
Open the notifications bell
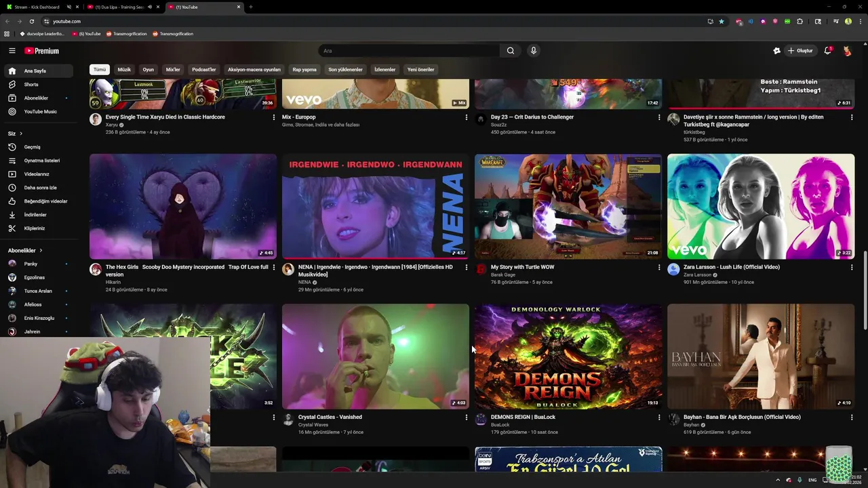827,51
